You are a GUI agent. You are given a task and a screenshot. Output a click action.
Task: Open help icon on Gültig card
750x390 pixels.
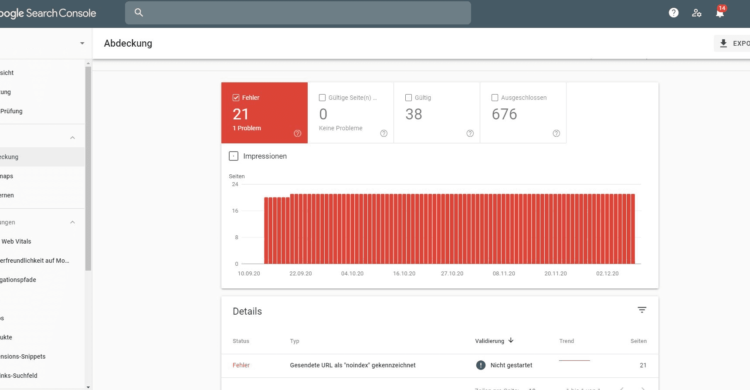pos(470,134)
